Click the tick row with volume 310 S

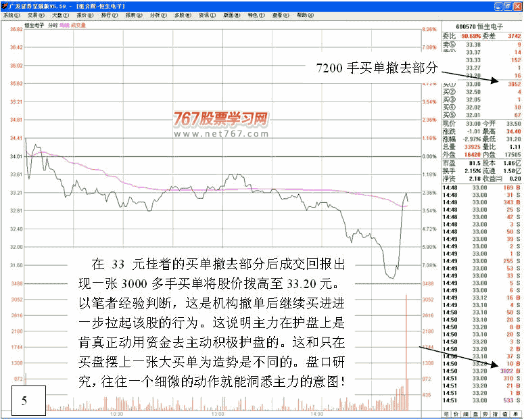[x=481, y=379]
